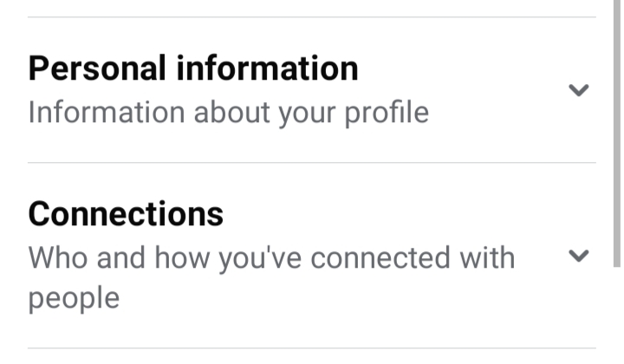This screenshot has width=624, height=364.
Task: Open the Personal information heading
Action: pos(192,68)
